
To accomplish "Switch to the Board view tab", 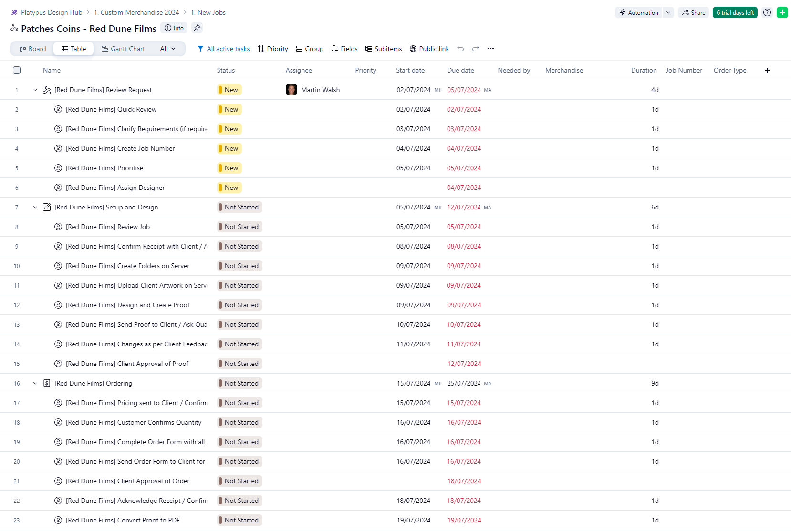I will (x=32, y=49).
